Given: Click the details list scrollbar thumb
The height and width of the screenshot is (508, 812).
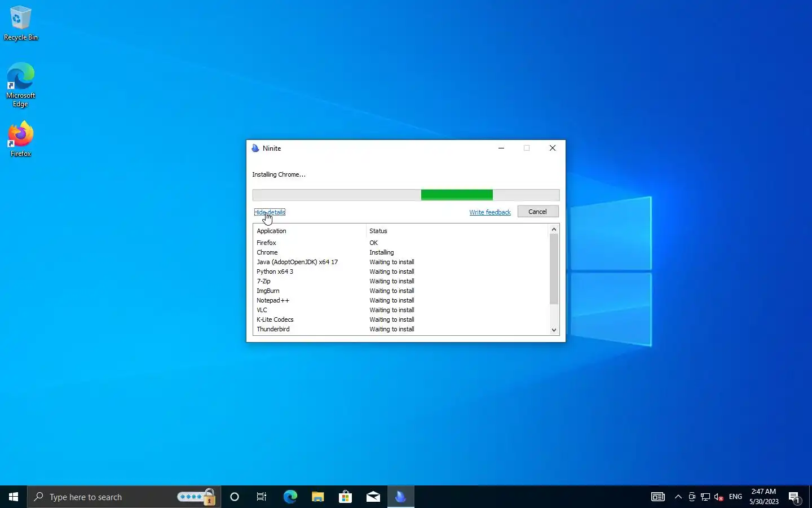Looking at the screenshot, I should pyautogui.click(x=554, y=269).
